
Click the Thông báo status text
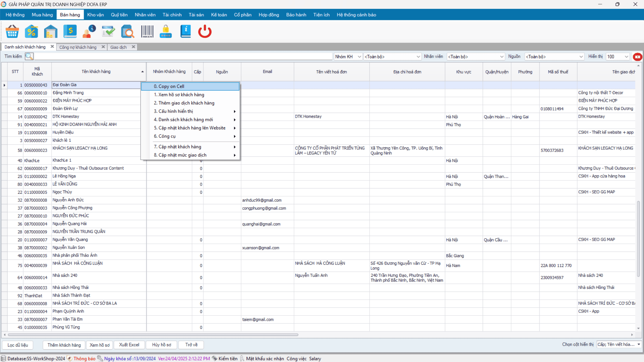point(84,358)
